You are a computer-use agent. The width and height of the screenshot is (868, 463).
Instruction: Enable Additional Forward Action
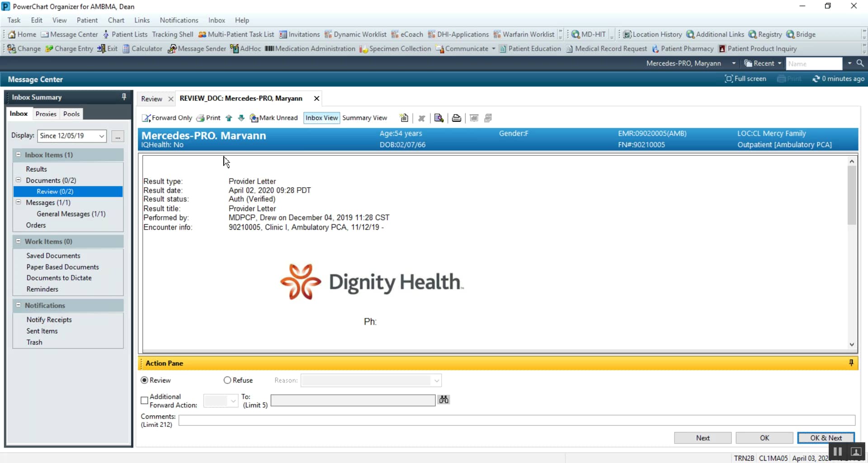click(x=144, y=401)
